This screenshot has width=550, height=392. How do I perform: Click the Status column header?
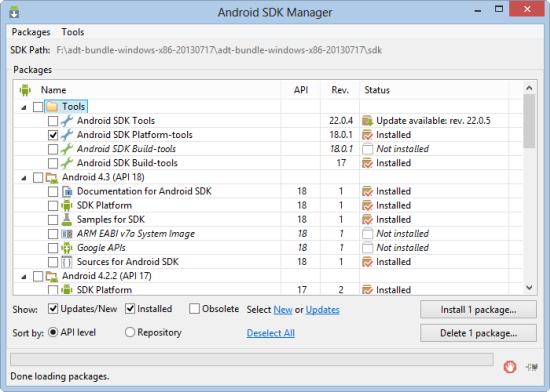pyautogui.click(x=434, y=90)
